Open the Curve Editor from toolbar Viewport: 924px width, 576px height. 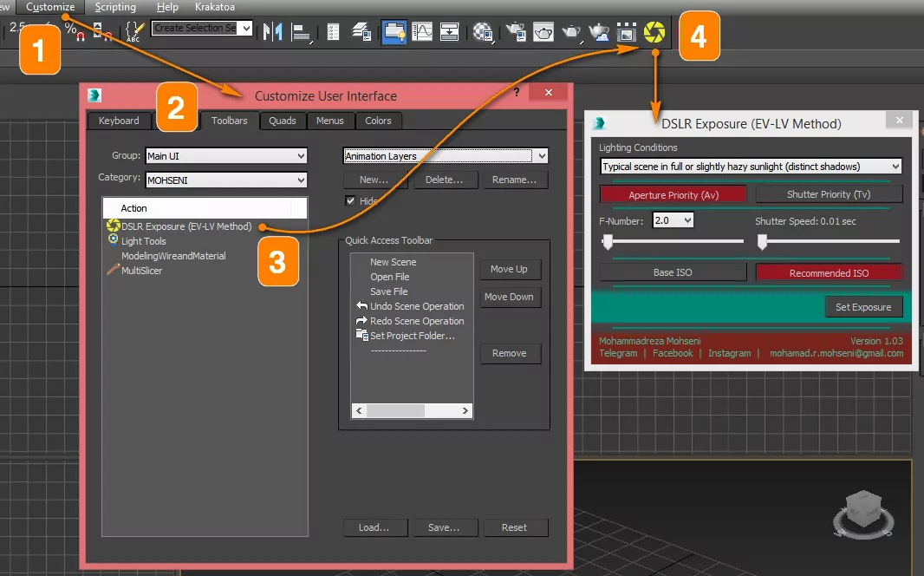point(422,31)
